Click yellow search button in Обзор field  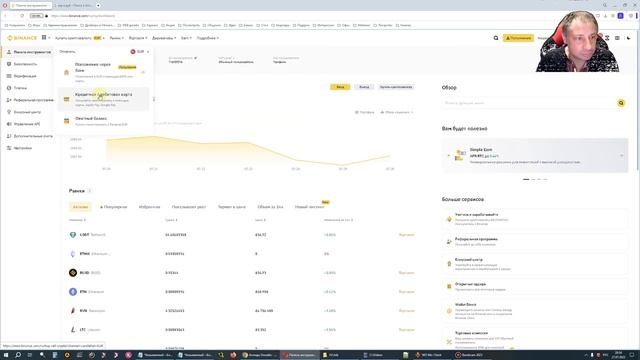[x=621, y=103]
